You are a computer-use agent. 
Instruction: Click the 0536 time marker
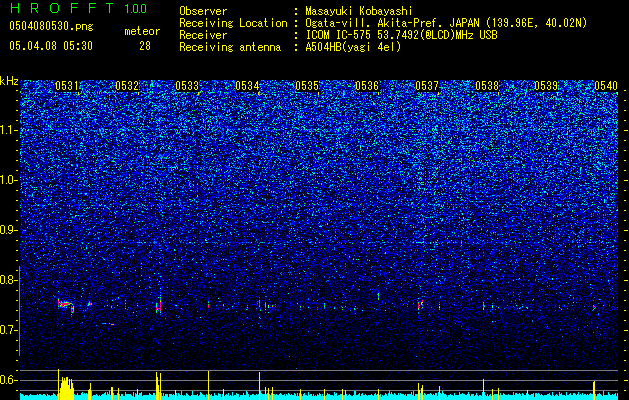pos(367,86)
